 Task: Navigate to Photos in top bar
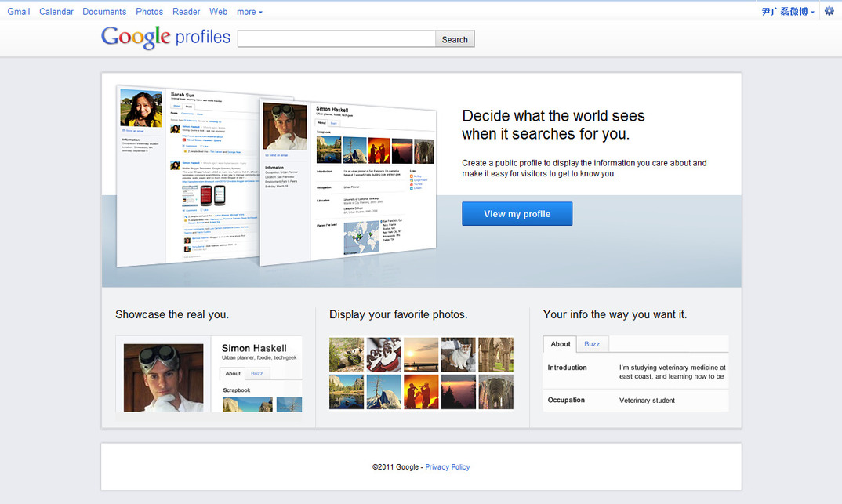point(149,12)
